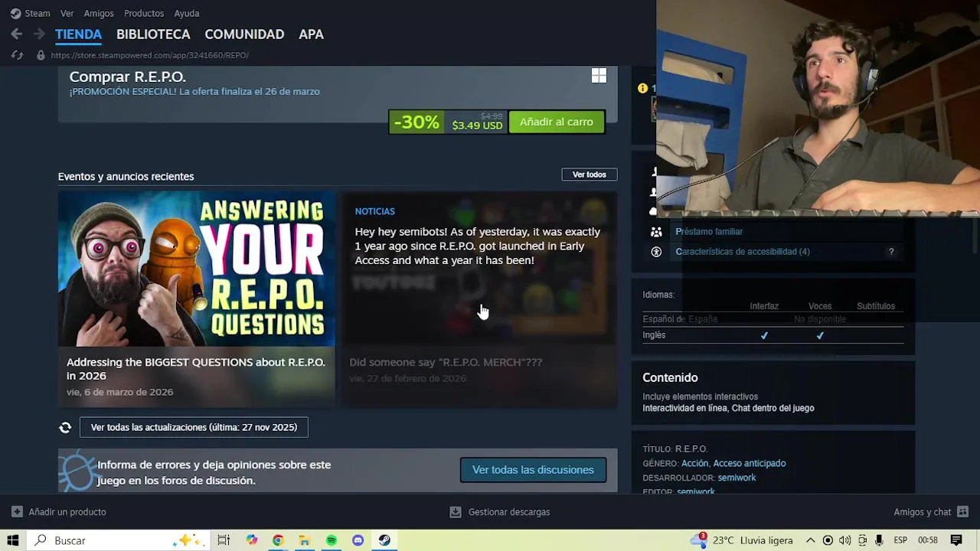Screen dimensions: 980x551
Task: Open Características de accesibilidad (4) link
Action: (743, 252)
